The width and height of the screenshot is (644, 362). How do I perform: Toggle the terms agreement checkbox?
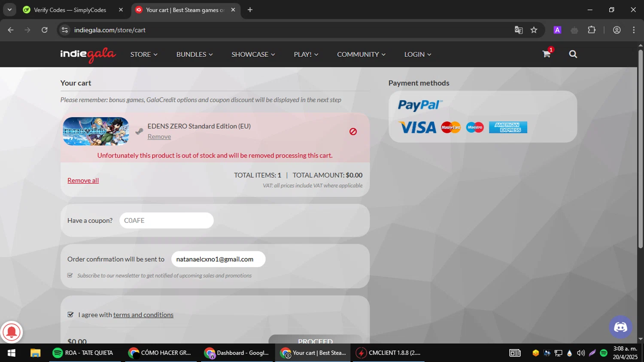tap(70, 314)
